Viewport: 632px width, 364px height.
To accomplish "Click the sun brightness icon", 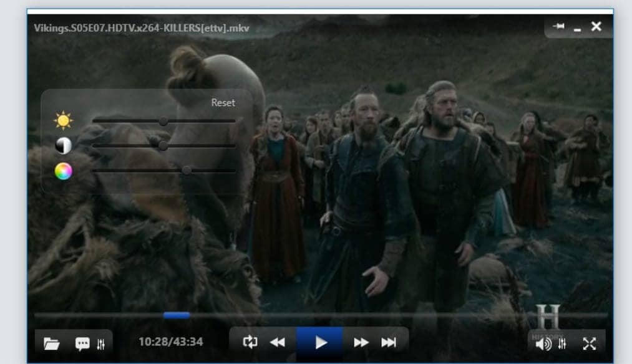I will (63, 120).
